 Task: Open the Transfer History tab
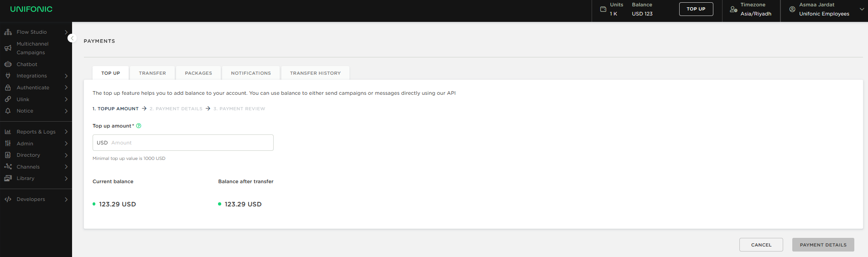click(x=315, y=73)
